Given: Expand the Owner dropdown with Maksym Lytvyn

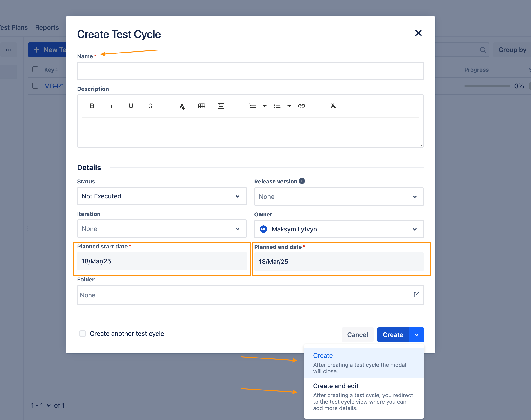Looking at the screenshot, I should (339, 229).
